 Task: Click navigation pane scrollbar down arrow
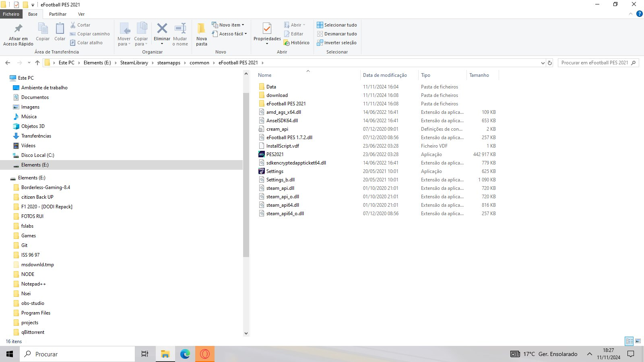coord(246,333)
